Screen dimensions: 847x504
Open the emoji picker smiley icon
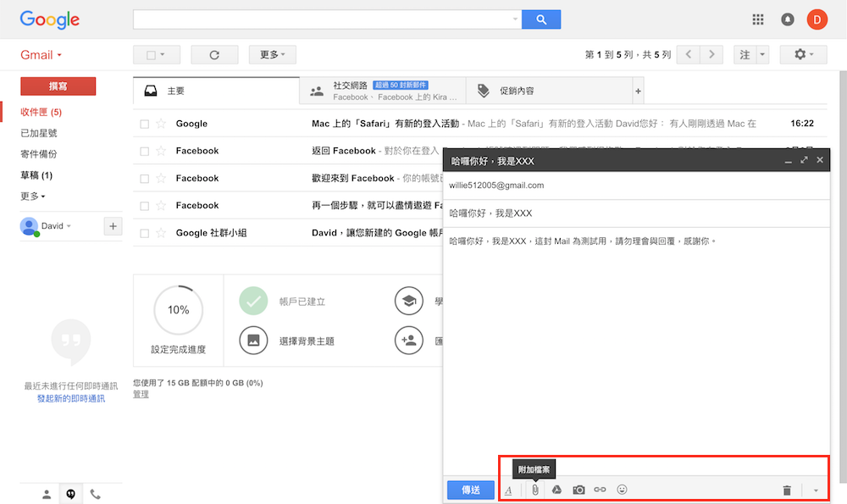coord(622,490)
